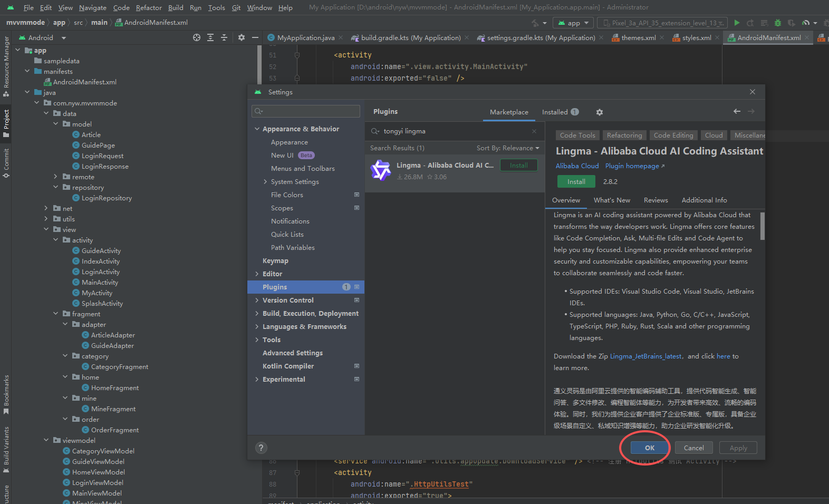This screenshot has height=504, width=829.
Task: Open Reviews tab of plugin
Action: point(656,200)
